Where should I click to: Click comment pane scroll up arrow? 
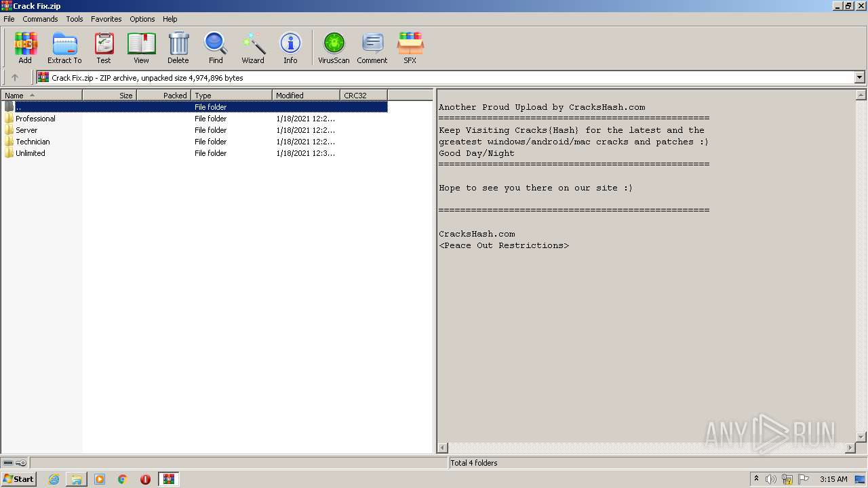tap(861, 96)
